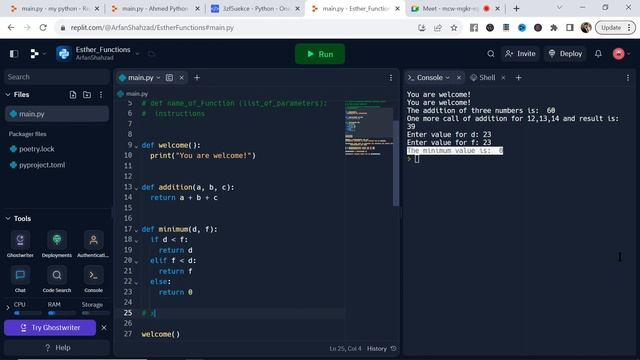Open browser extensions puzzle icon
Image resolution: width=640 pixels, height=360 pixels.
point(554,28)
